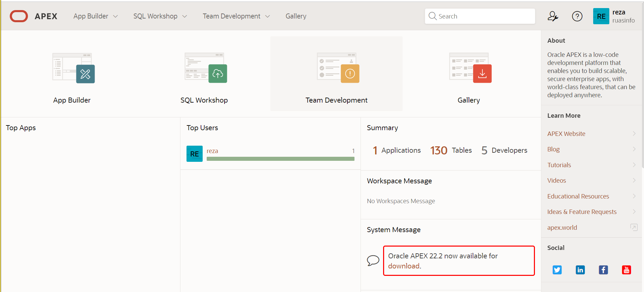Click the Oracle APEX logo
644x292 pixels.
tap(33, 16)
